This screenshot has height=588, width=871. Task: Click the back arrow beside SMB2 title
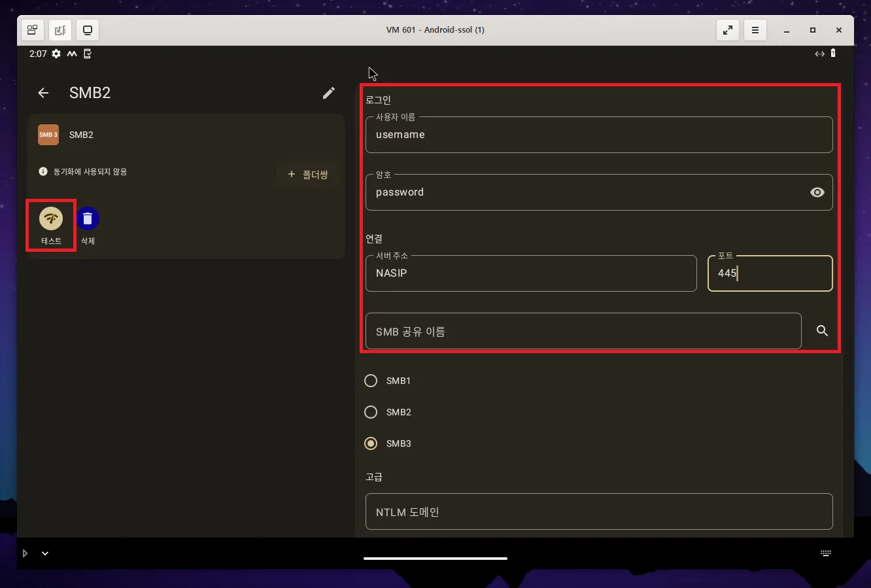(x=43, y=93)
